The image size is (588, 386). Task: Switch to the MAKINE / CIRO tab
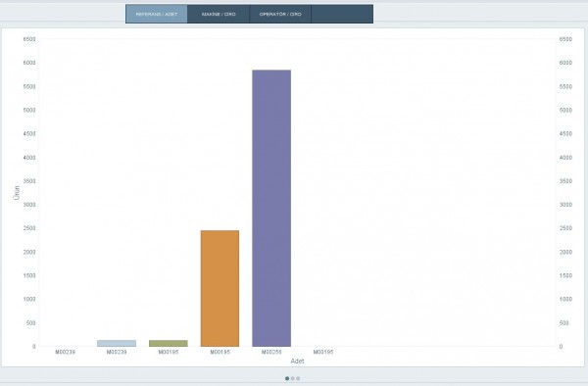tap(219, 15)
